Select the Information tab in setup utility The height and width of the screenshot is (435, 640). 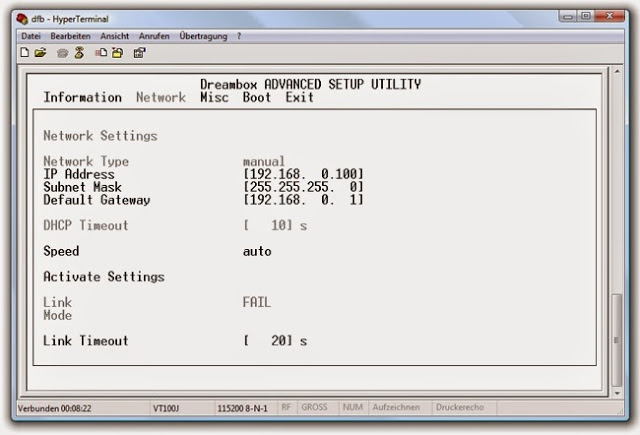[x=82, y=97]
